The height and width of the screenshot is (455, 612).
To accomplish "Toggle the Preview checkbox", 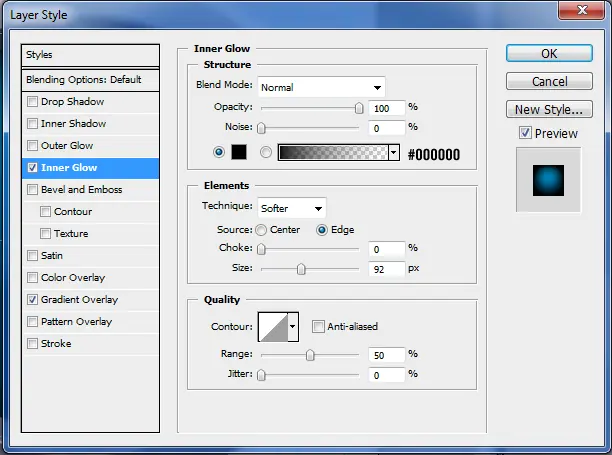I will 525,133.
